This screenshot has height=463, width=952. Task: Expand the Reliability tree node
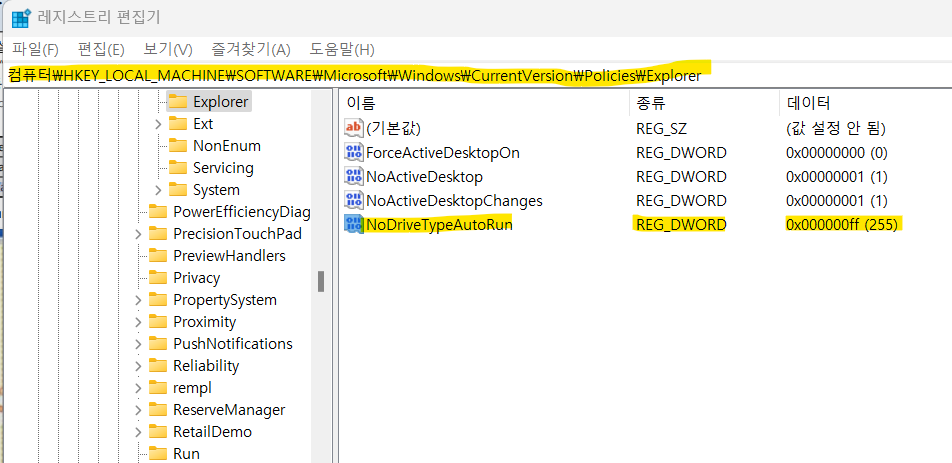point(138,366)
